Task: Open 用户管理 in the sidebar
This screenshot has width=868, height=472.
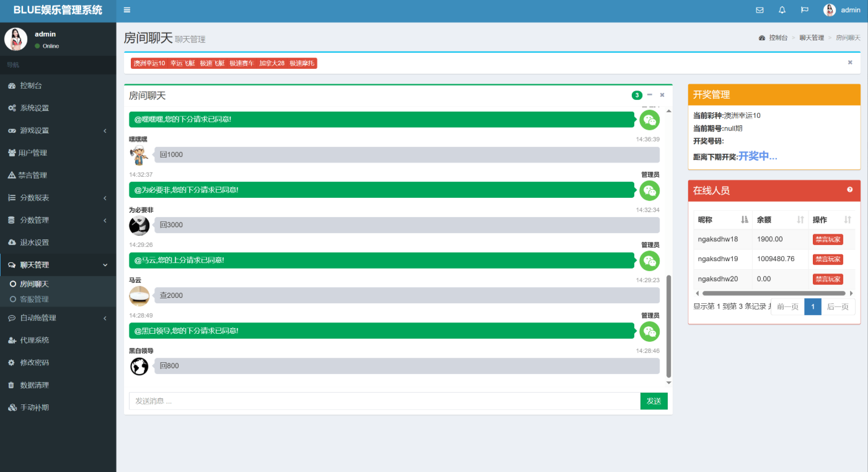Action: point(33,153)
